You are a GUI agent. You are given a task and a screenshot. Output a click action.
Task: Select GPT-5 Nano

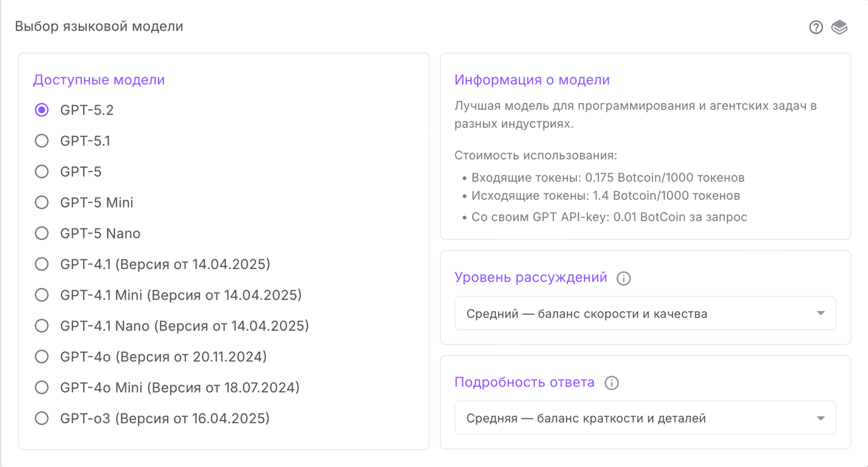[41, 233]
